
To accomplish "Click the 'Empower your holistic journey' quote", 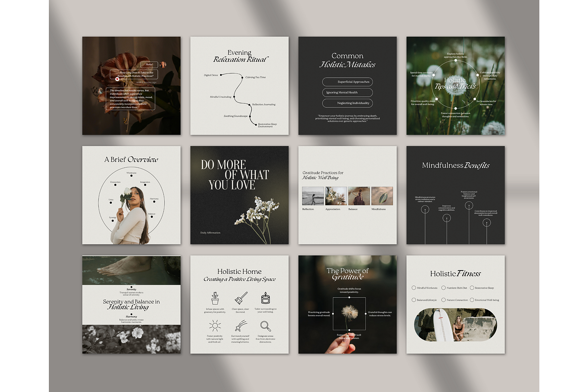I will [347, 118].
